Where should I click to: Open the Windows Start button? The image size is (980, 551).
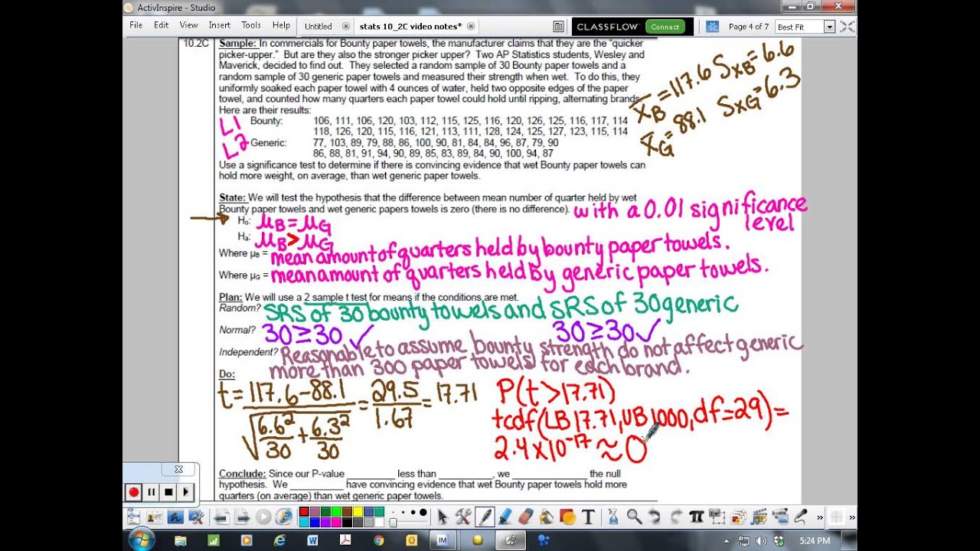coord(141,540)
